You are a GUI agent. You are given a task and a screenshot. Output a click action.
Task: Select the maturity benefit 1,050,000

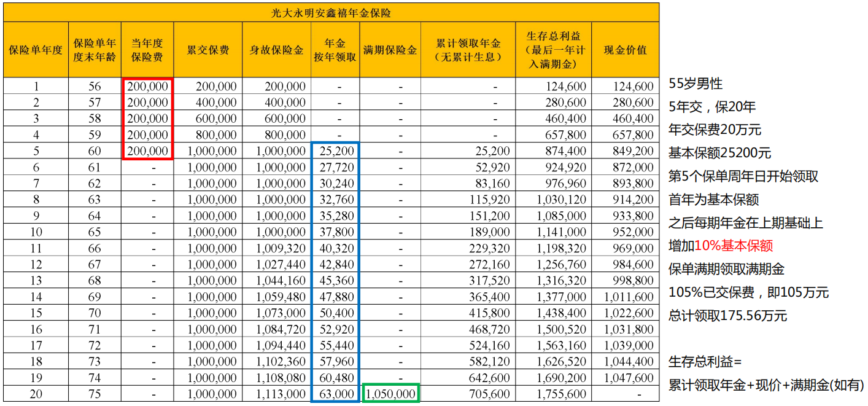[391, 394]
